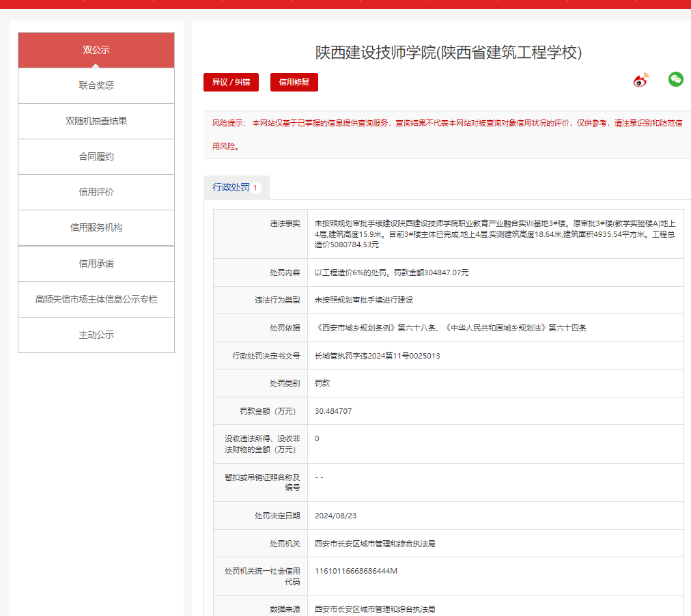Open the 联合奖惩 section
The height and width of the screenshot is (616, 691).
96,85
